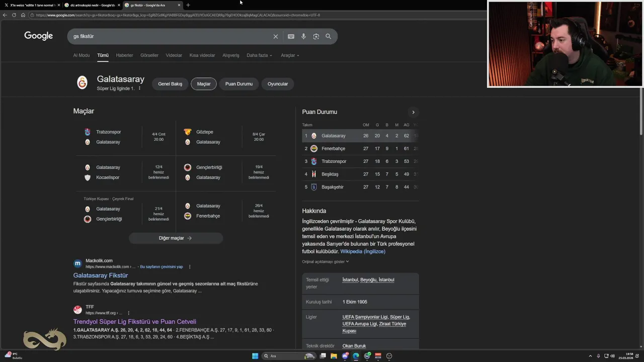This screenshot has width=644, height=362.
Task: Open the Wikipedia (İngilizce) link
Action: [363, 251]
